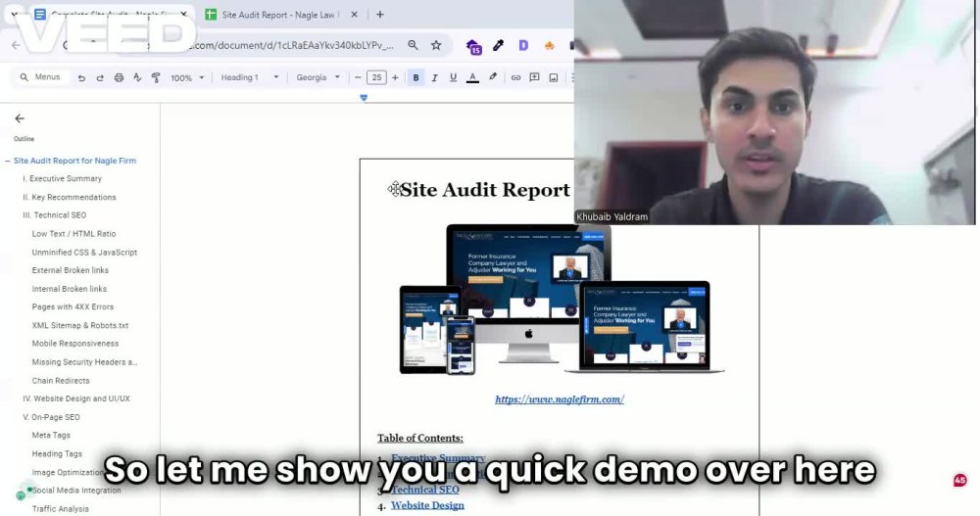Image resolution: width=980 pixels, height=516 pixels.
Task: Open the orange extension icon in browser toolbar
Action: point(549,45)
